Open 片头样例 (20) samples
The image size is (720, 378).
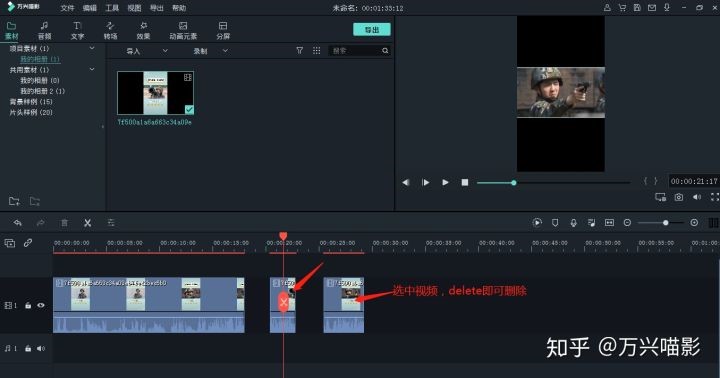tap(31, 112)
